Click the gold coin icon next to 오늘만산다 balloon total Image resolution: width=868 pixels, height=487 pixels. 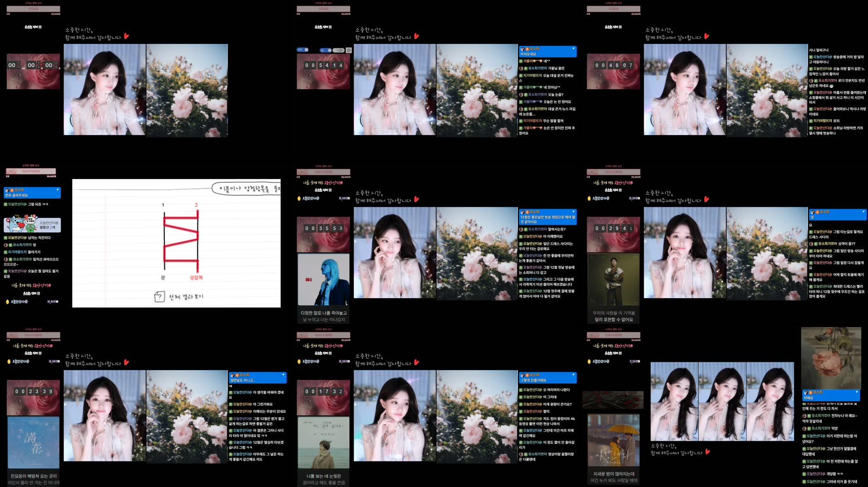7,301
